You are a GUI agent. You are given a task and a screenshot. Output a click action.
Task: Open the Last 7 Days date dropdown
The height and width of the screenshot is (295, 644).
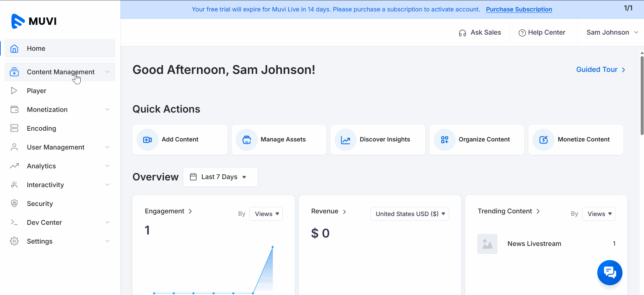click(220, 177)
